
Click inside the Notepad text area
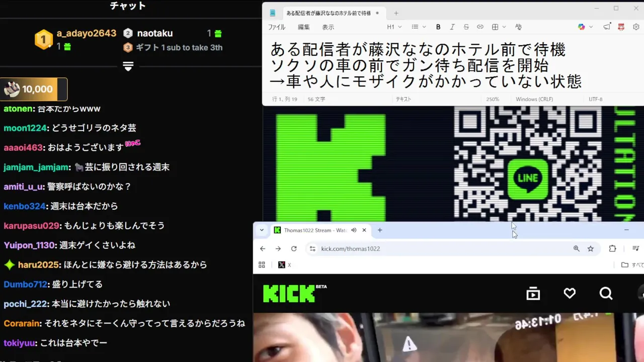click(x=453, y=65)
